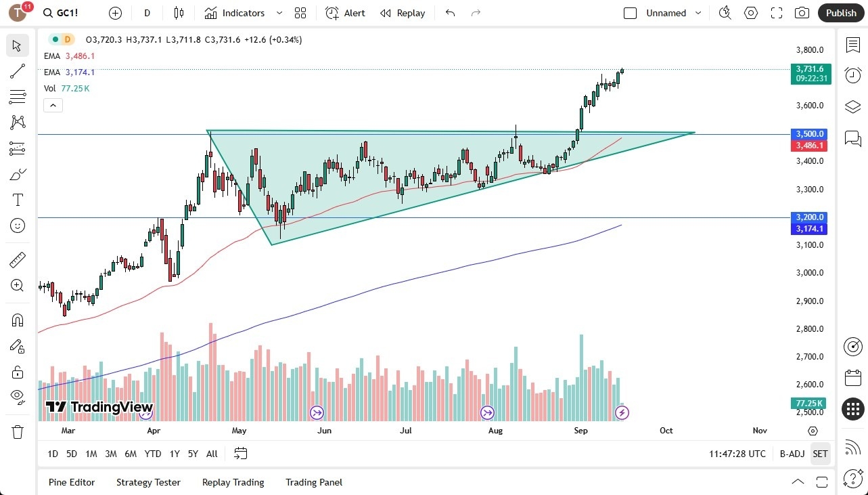Select the 1Y timeframe range
This screenshot has width=868, height=495.
[174, 454]
